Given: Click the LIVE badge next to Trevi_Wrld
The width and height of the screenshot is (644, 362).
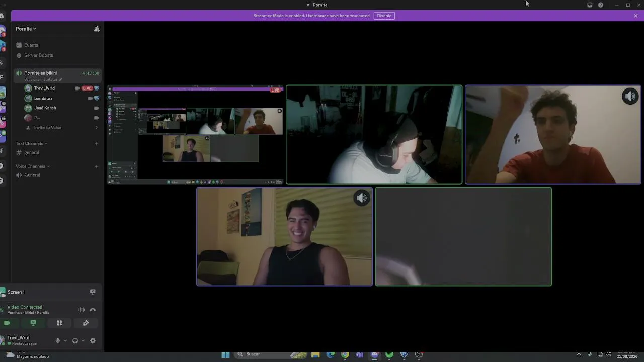Looking at the screenshot, I should point(87,88).
